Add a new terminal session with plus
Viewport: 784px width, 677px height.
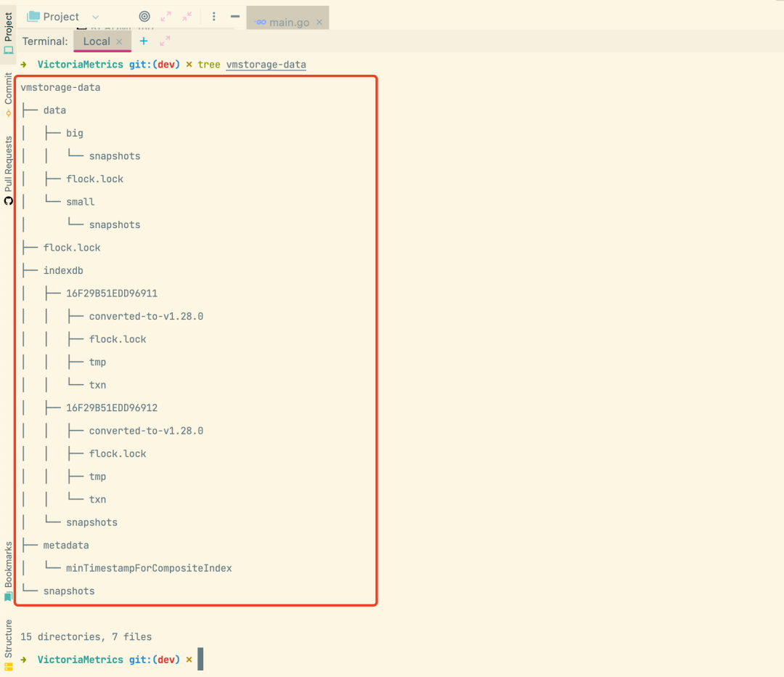click(x=144, y=41)
